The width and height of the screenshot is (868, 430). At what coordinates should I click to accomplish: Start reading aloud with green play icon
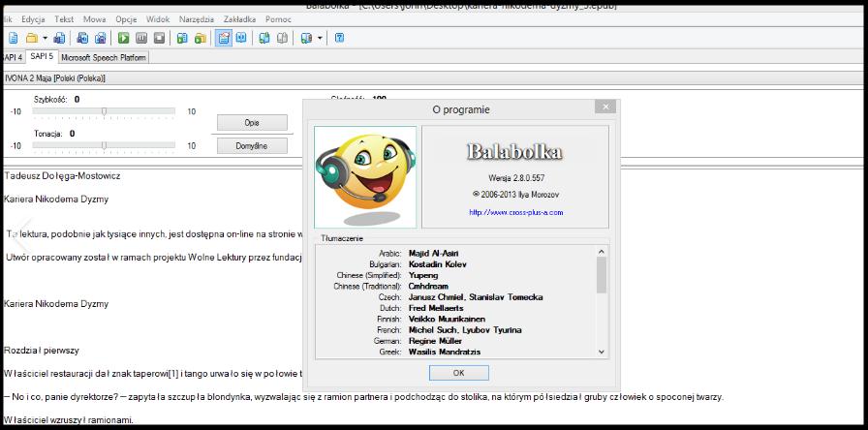pos(123,38)
